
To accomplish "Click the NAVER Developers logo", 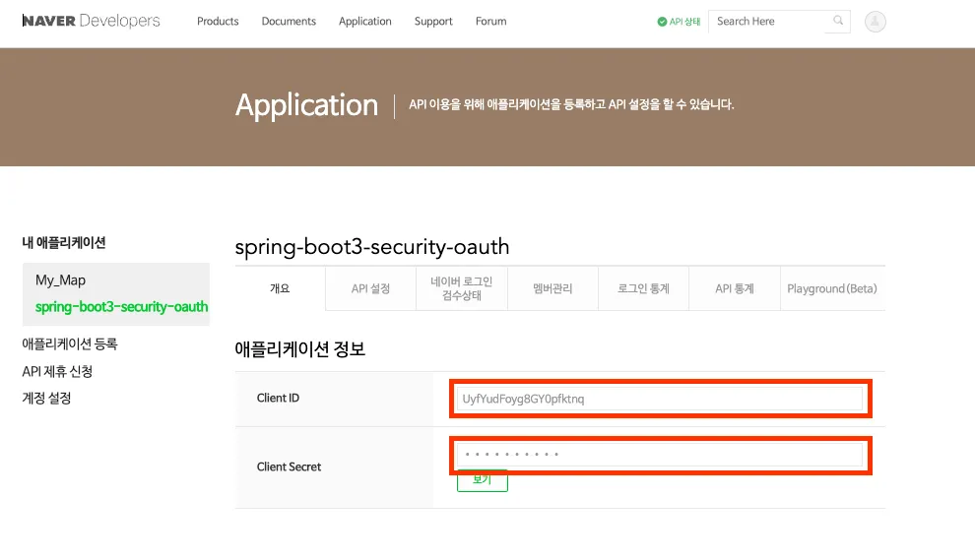I will (91, 21).
